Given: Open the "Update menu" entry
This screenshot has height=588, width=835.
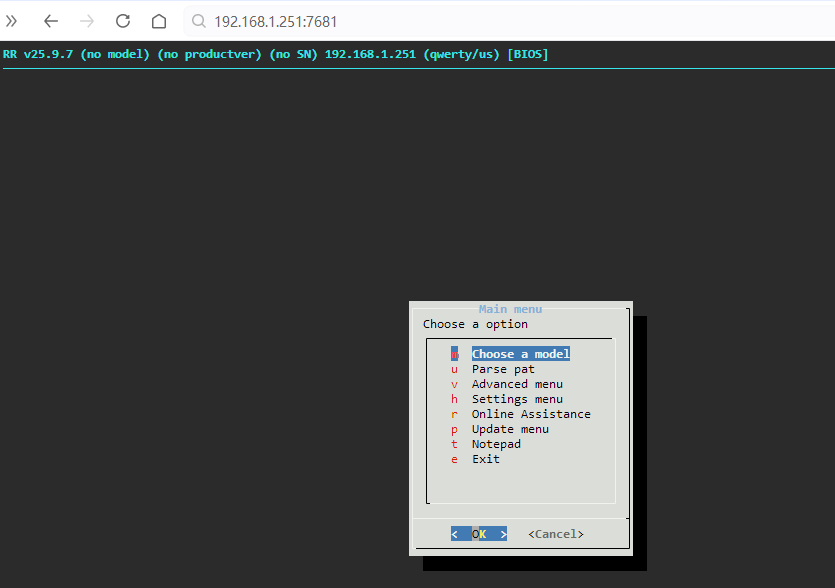Looking at the screenshot, I should [510, 429].
